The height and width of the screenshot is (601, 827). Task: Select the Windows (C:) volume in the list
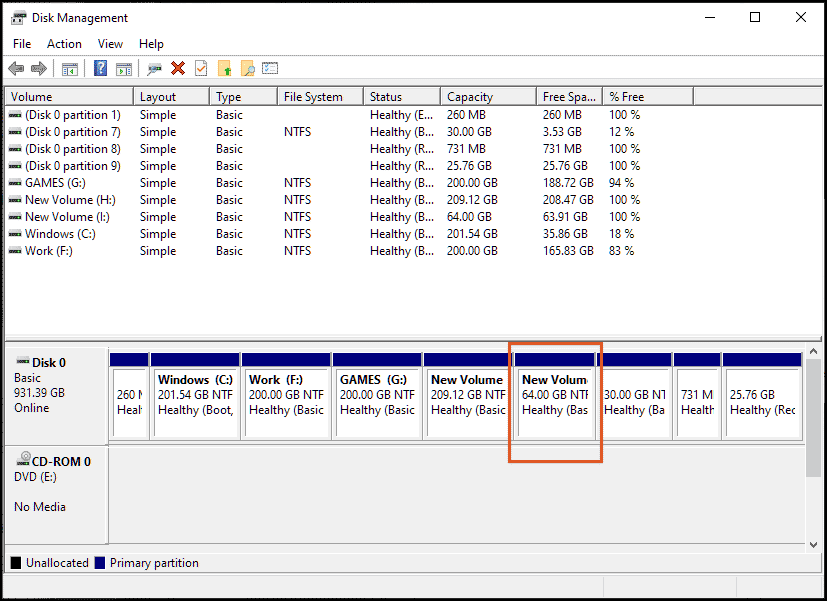(x=60, y=233)
